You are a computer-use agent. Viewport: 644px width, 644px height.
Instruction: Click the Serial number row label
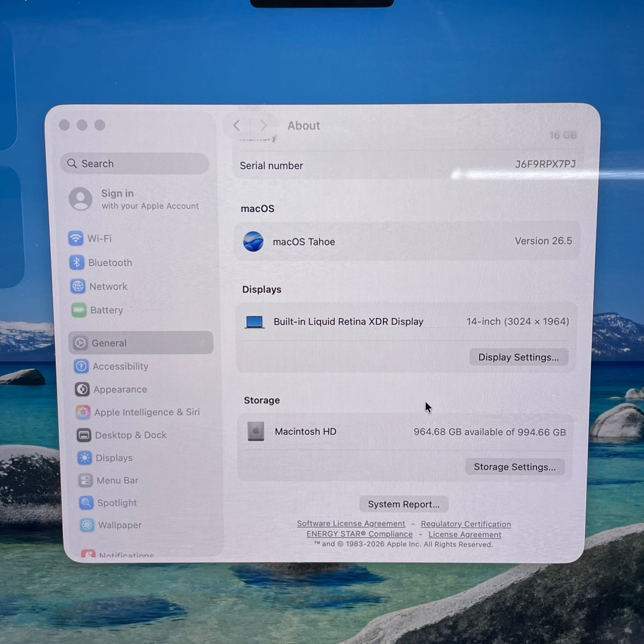pyautogui.click(x=271, y=166)
